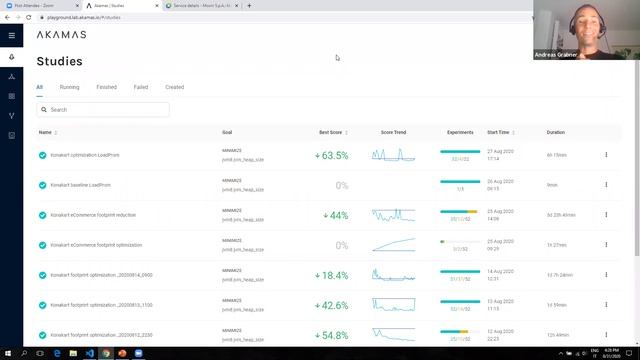This screenshot has height=360, width=640.
Task: Open the grid-shaped sidebar icon
Action: (x=11, y=96)
